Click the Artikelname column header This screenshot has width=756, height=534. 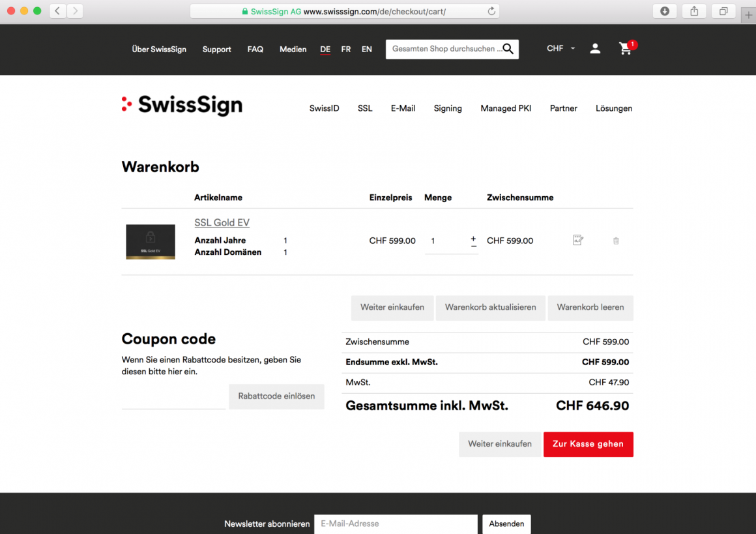coord(218,198)
